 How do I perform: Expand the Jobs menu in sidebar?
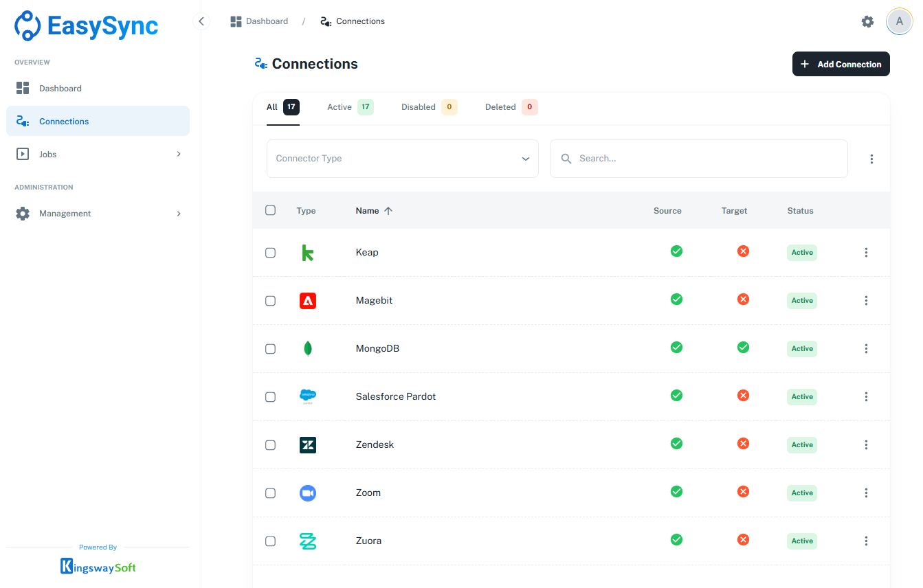[x=98, y=155]
